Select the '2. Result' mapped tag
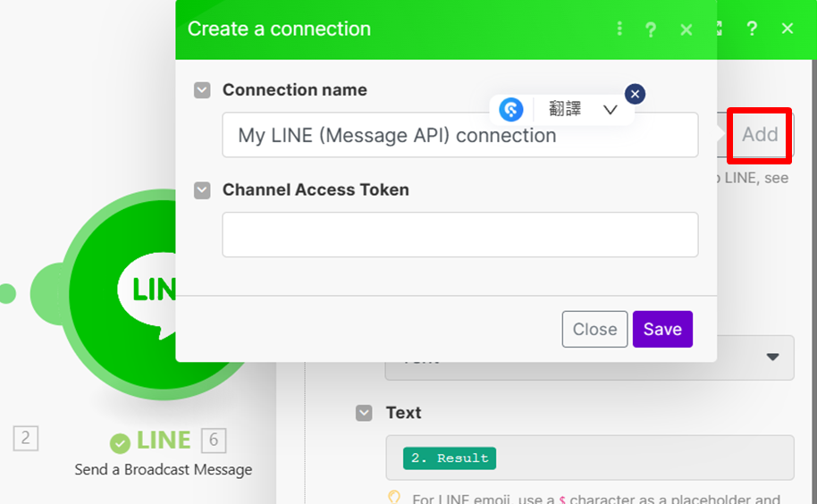Image resolution: width=817 pixels, height=504 pixels. coord(450,458)
